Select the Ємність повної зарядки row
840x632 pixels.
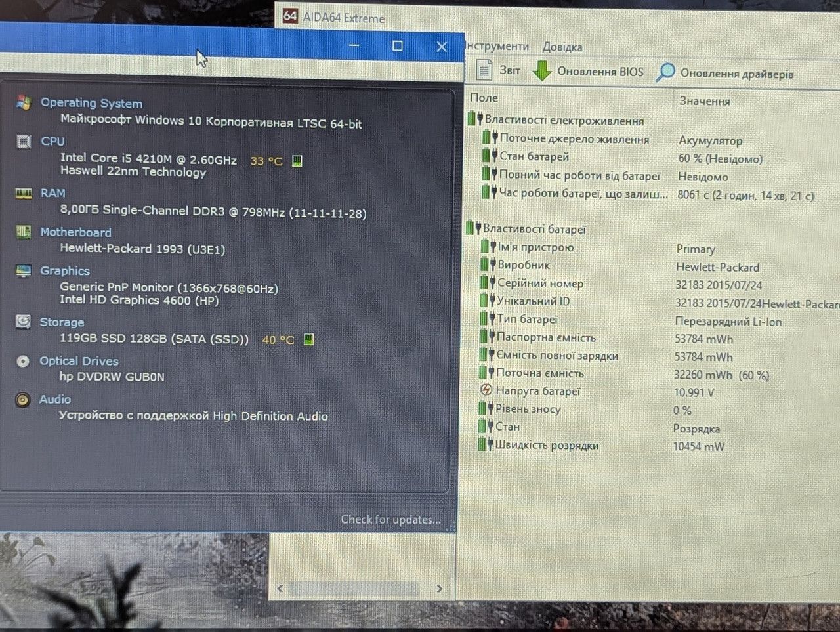(x=658, y=356)
